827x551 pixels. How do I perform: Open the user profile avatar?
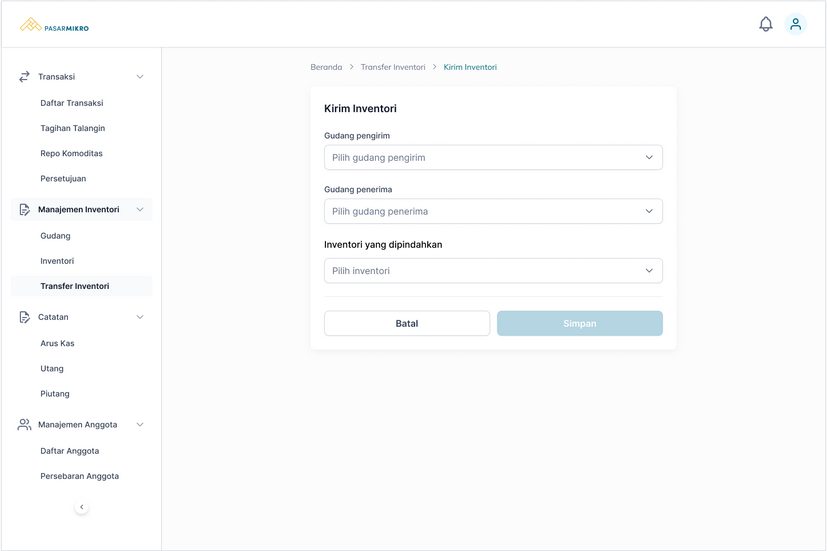pos(796,24)
